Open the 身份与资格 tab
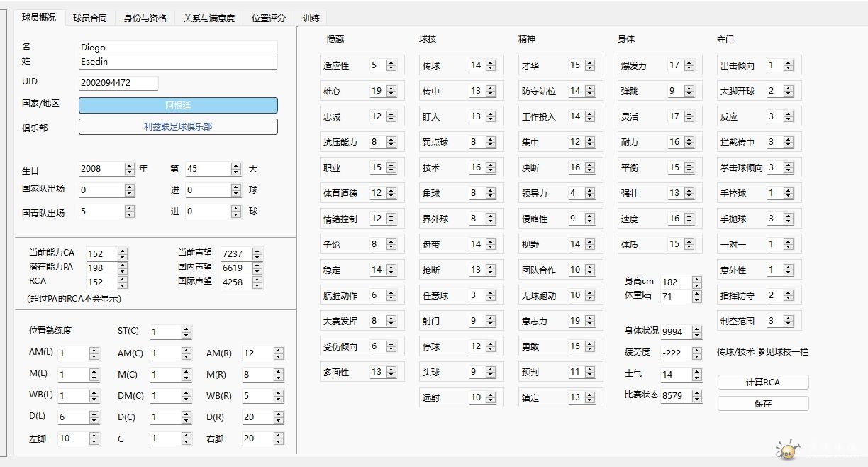This screenshot has width=868, height=467. 145,18
